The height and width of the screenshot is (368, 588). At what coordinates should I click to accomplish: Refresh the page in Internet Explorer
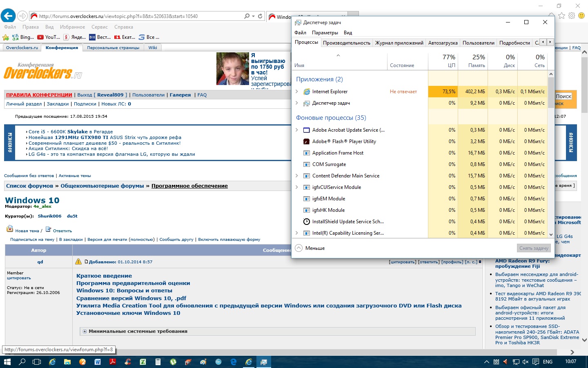[x=260, y=16]
